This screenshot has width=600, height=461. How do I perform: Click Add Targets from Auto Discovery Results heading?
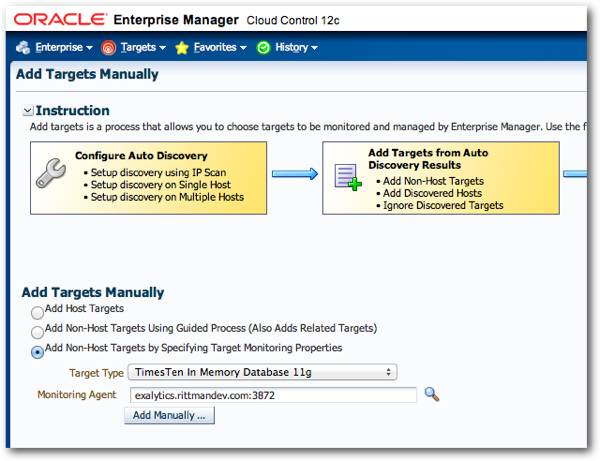(428, 159)
